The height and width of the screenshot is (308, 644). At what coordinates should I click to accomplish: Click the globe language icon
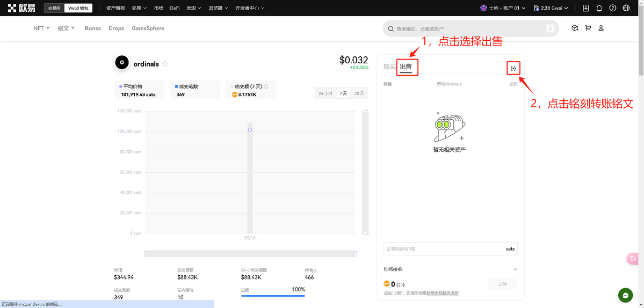pyautogui.click(x=626, y=8)
